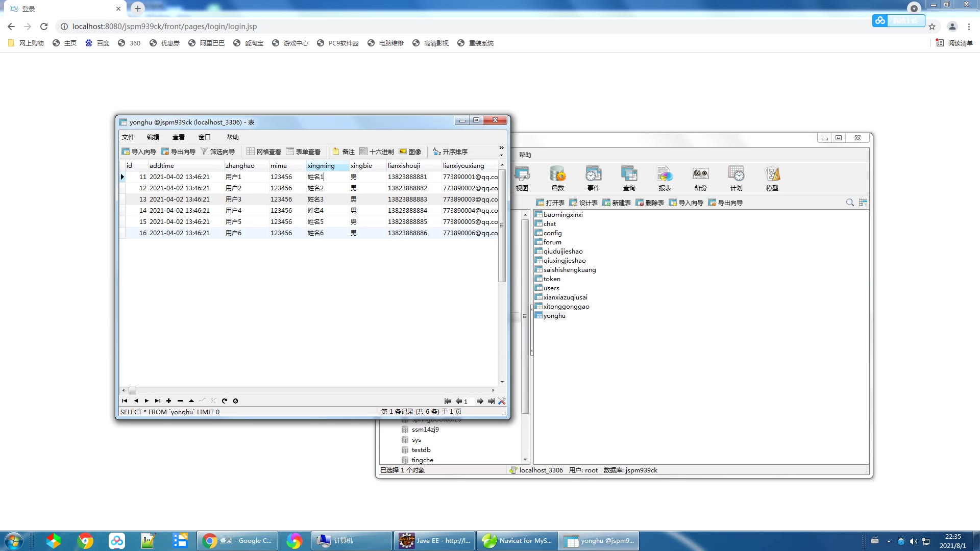This screenshot has height=551, width=980.
Task: Click the 模型 model icon
Action: click(772, 178)
